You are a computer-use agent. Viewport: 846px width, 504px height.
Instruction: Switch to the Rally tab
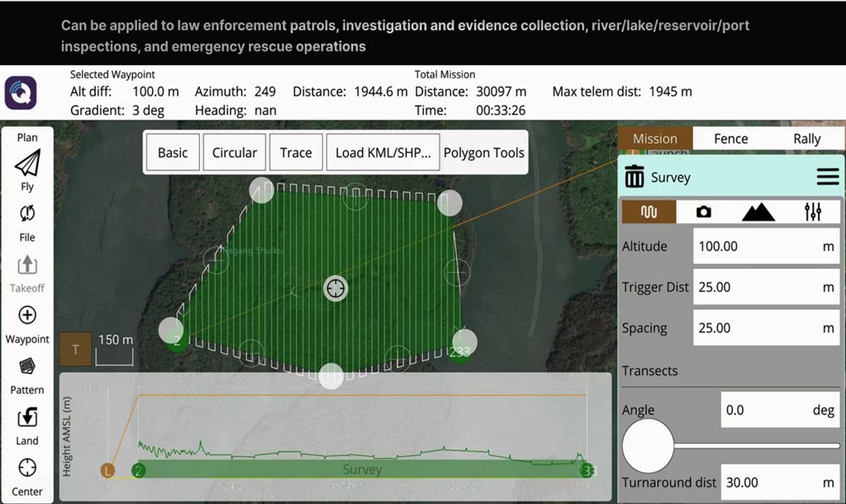tap(806, 139)
